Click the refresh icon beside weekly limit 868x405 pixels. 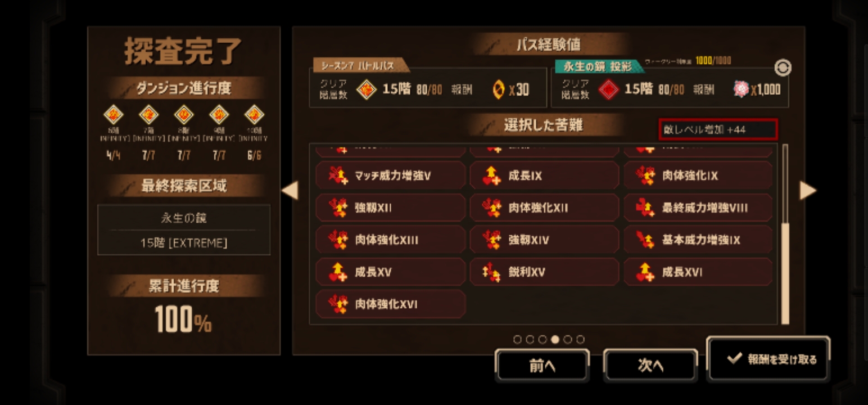click(x=783, y=68)
